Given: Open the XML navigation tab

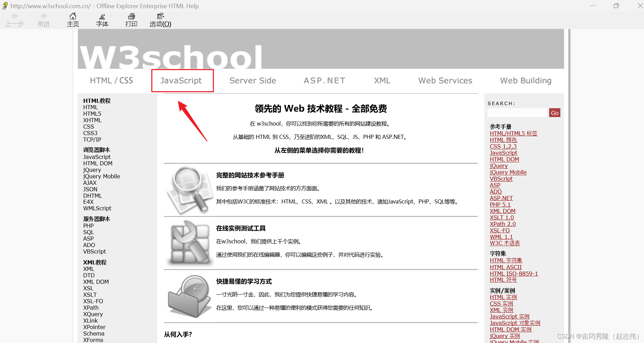Looking at the screenshot, I should coord(382,81).
